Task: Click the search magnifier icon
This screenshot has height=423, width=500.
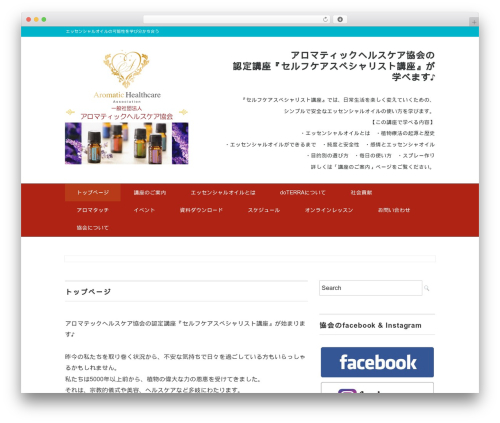Action: (427, 288)
